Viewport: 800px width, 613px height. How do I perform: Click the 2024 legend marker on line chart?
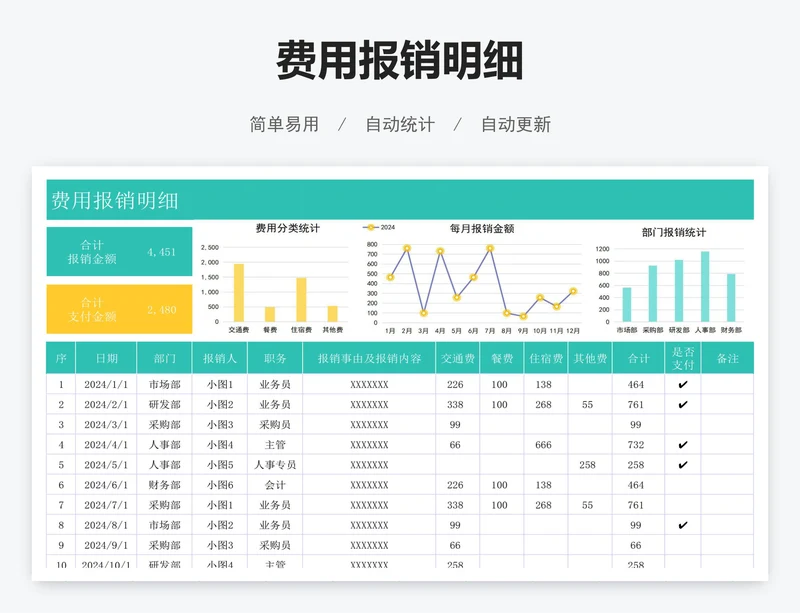click(371, 227)
